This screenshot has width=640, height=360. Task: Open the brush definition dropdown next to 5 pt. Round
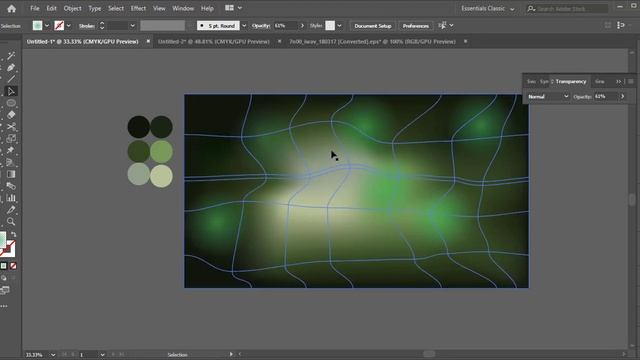coord(244,26)
